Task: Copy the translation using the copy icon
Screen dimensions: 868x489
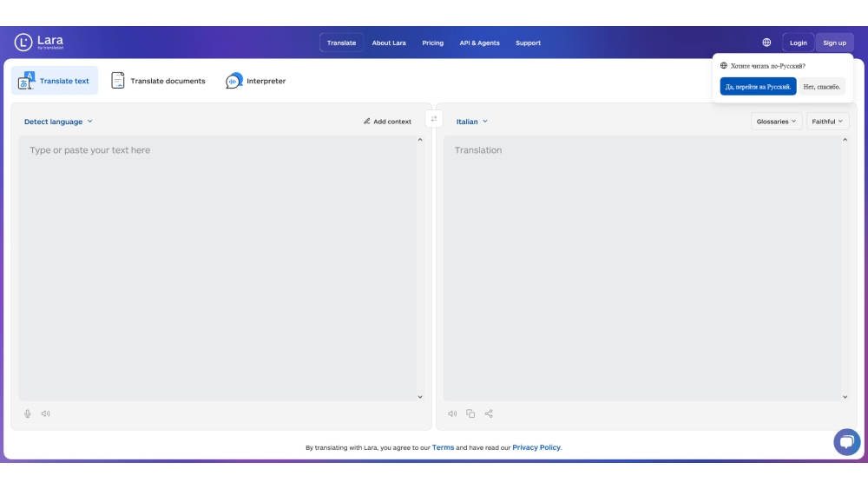Action: pos(470,413)
